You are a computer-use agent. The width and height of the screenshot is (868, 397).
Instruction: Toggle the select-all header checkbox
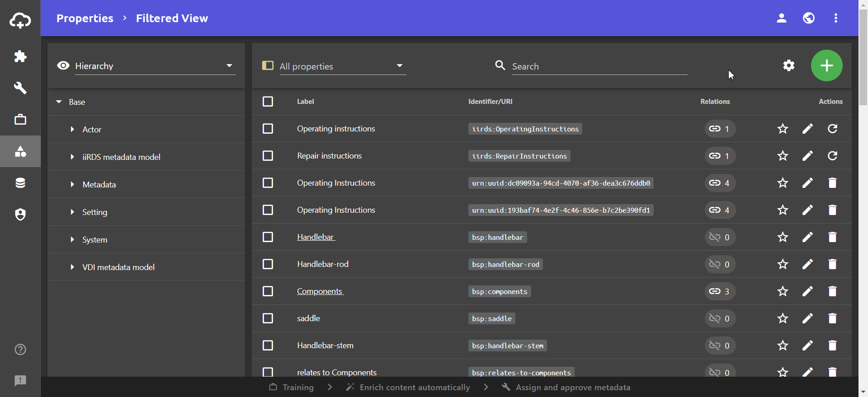click(268, 102)
